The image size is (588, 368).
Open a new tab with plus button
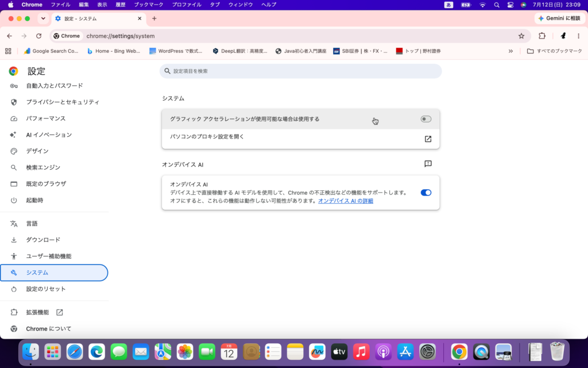pos(154,18)
